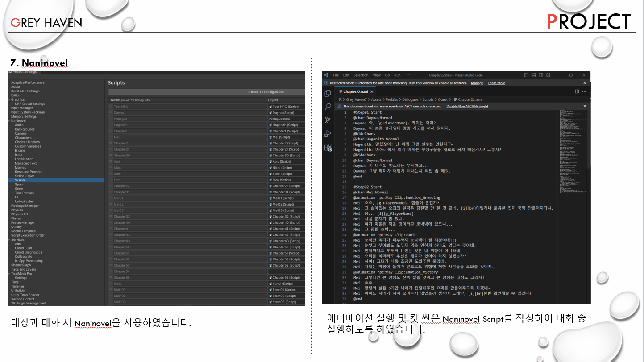Viewport: 644px width, 362px height.
Task: Open editor More Actions ellipsis next to split icon
Action: tap(584, 91)
